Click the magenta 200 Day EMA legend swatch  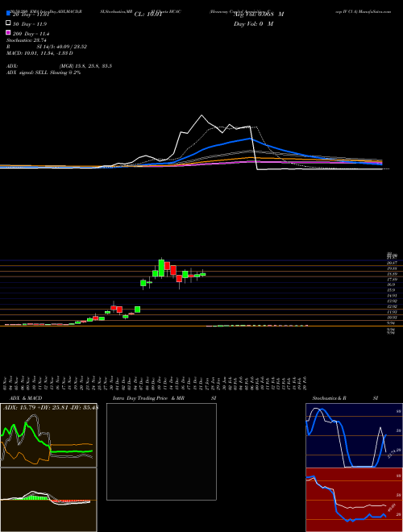pyautogui.click(x=8, y=32)
